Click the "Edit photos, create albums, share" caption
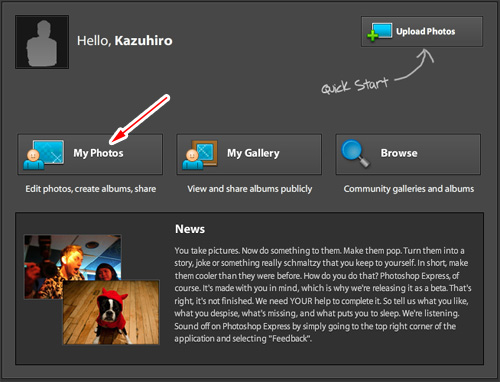The image size is (500, 382). point(91,189)
